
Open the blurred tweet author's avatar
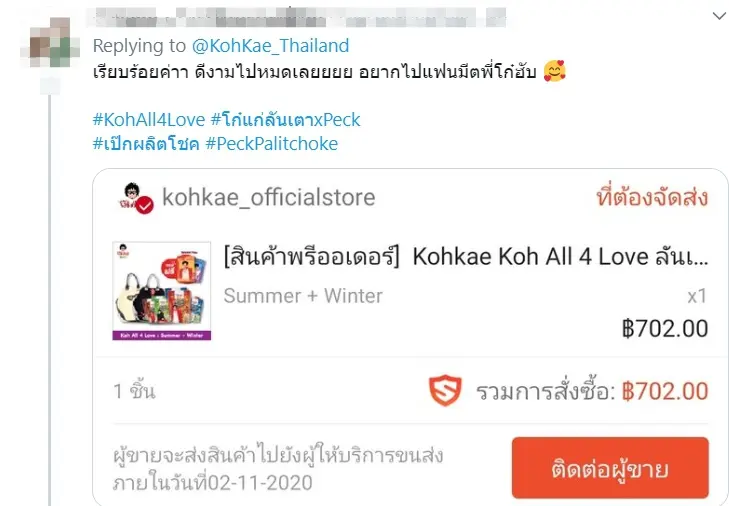[50, 43]
